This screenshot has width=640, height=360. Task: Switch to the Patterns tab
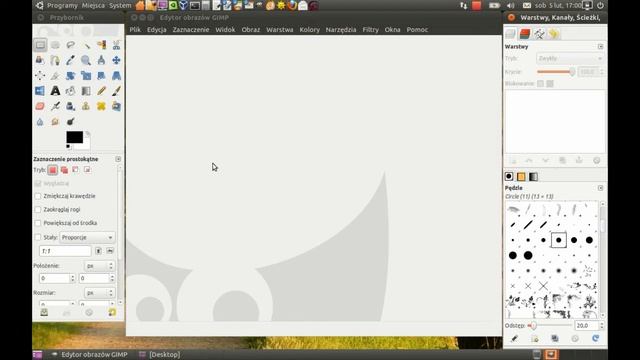[521, 176]
